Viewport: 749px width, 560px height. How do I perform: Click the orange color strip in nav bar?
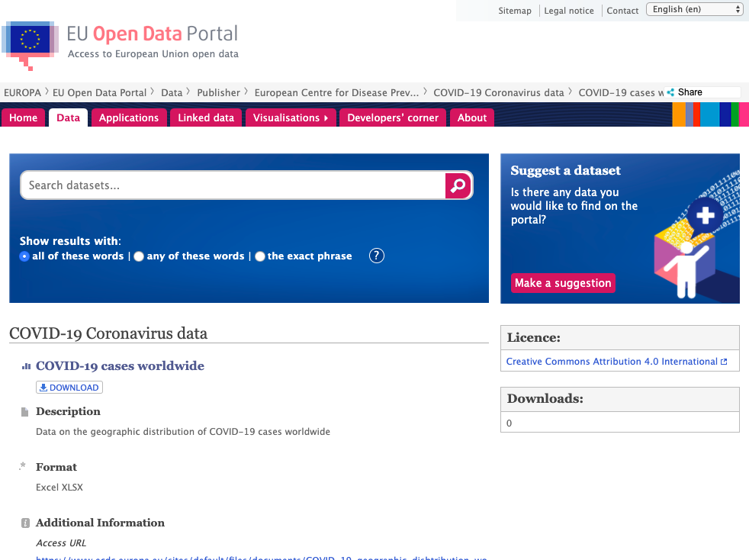[x=678, y=114]
